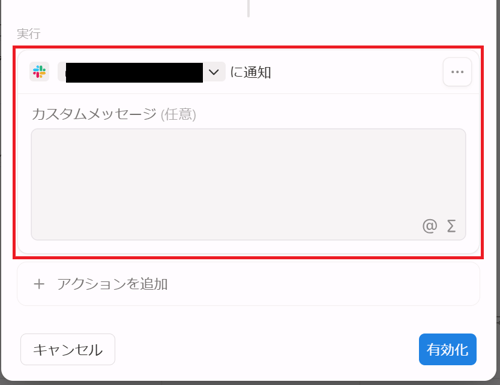
Task: Open the redacted Slack channel selector
Action: pos(141,72)
